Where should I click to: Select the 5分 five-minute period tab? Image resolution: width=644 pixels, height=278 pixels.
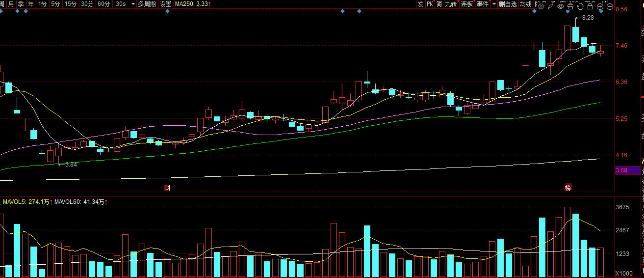click(x=55, y=4)
